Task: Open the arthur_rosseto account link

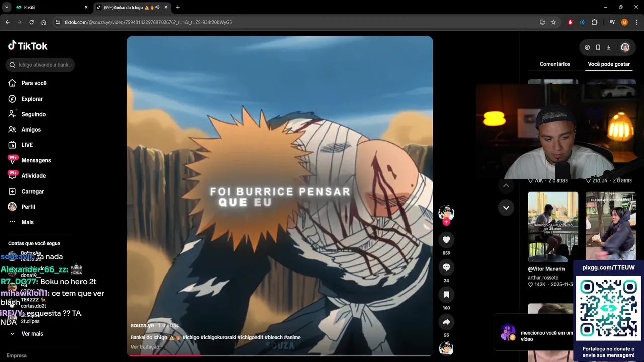Action: [x=543, y=278]
